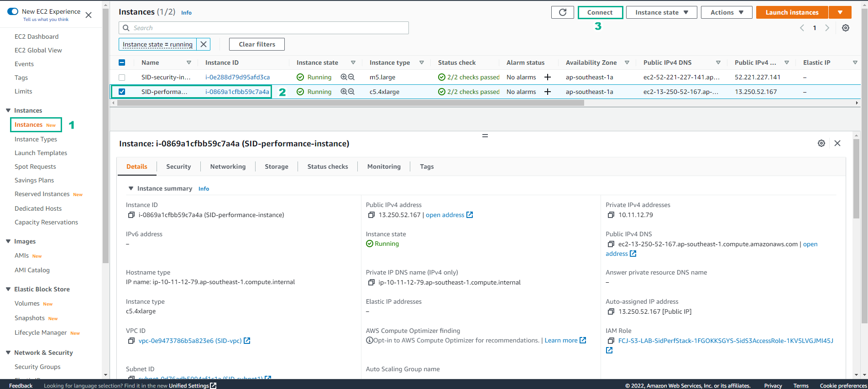Screen dimensions: 868x389
Task: Zoom in on SID-security instance state
Action: pos(344,77)
